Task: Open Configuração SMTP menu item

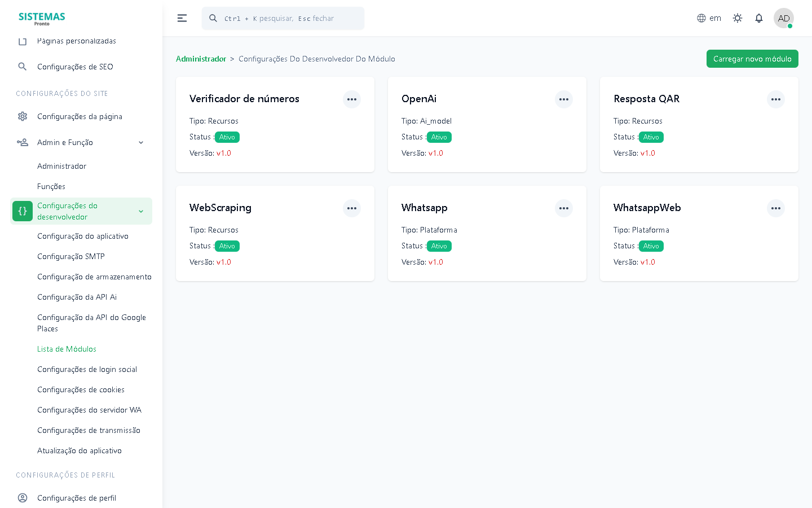Action: 71,256
